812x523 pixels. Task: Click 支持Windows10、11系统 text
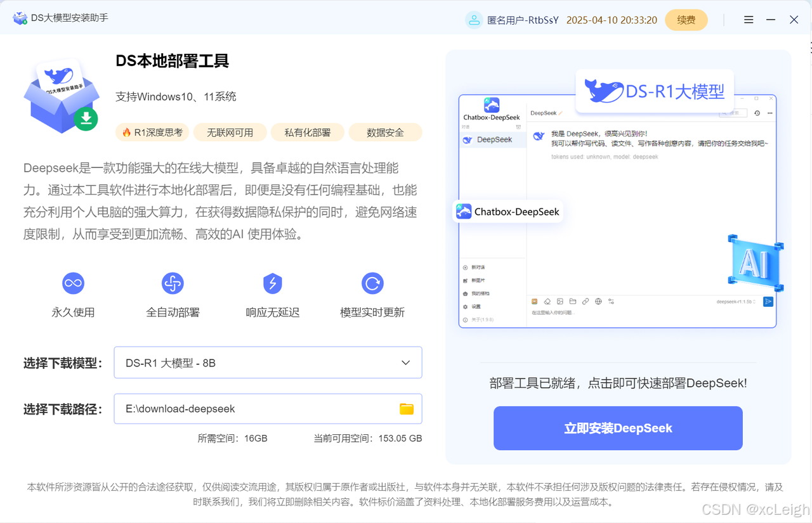coord(176,96)
